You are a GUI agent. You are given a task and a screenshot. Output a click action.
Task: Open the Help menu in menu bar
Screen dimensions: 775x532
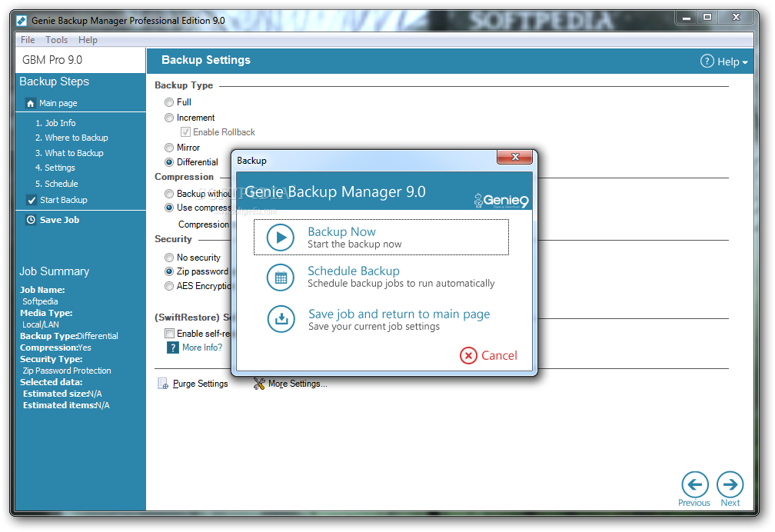88,39
